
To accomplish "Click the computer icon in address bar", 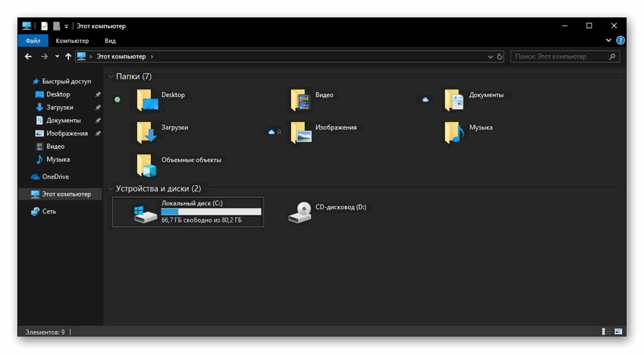I will (x=82, y=56).
